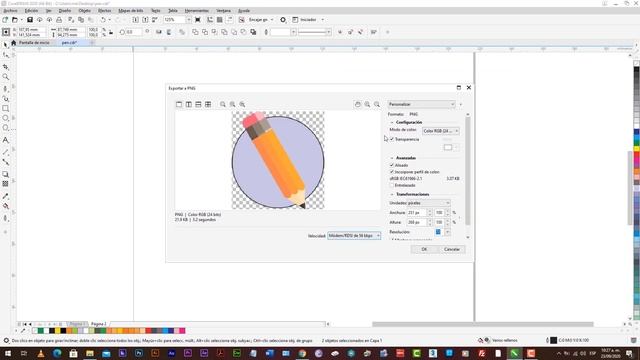Screen dimensions: 640x360
Task: Select the Página 2 page tab
Action: 98,324
